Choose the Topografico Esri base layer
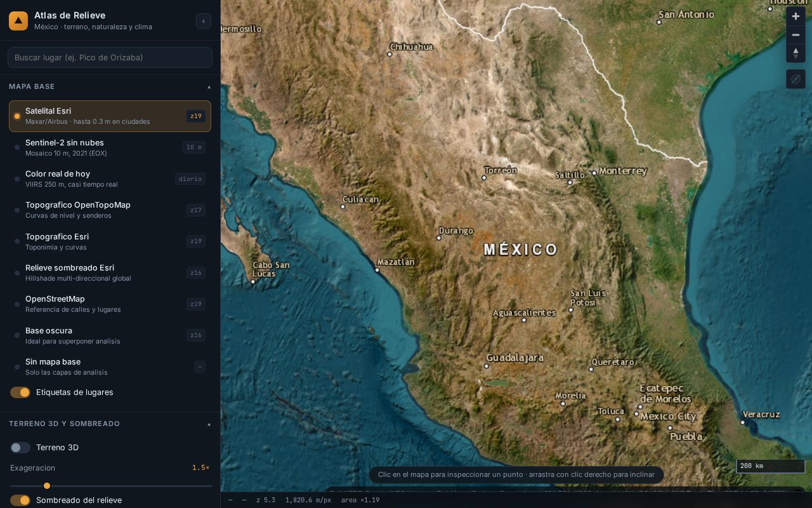 (110, 241)
